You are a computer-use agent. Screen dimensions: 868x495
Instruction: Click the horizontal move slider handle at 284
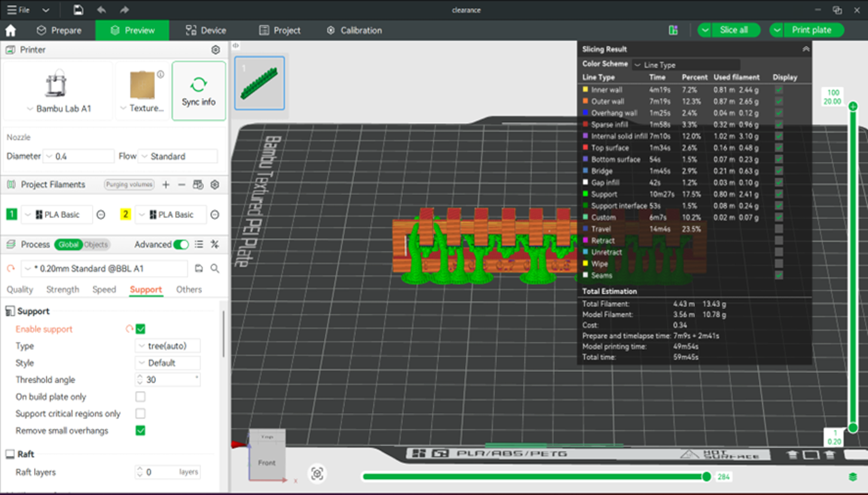point(707,476)
